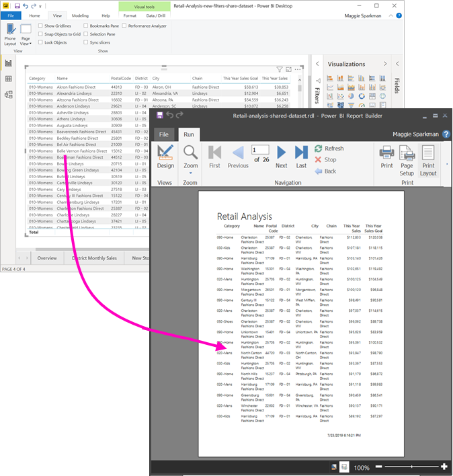
Task: Click Undo arrow in Power BI Desktop title bar
Action: (x=26, y=6)
